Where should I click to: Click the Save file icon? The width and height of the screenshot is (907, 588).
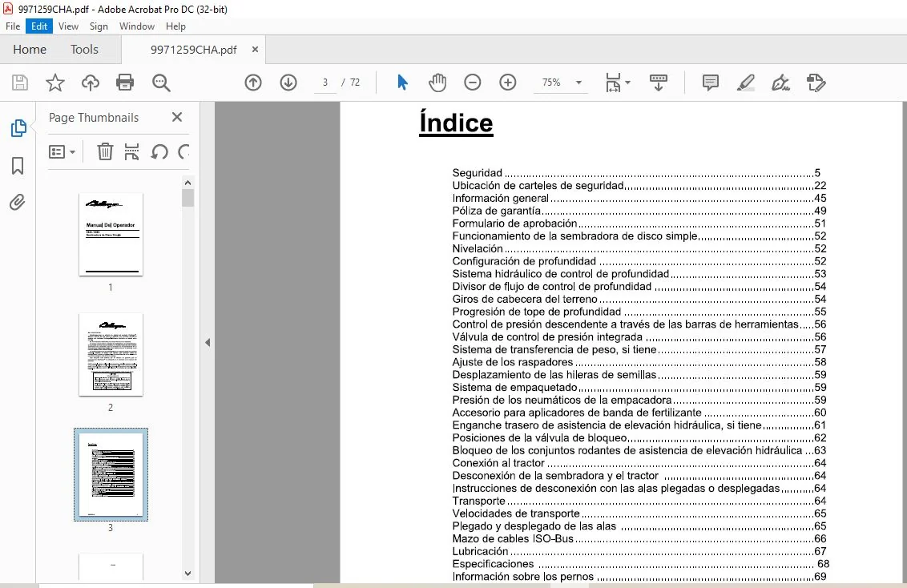(x=20, y=83)
